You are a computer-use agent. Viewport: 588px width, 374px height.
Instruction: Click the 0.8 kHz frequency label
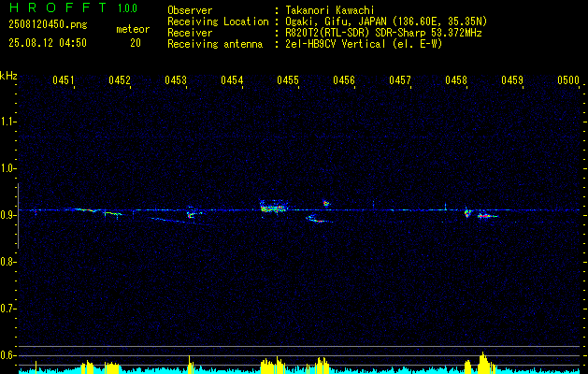[x=7, y=262]
